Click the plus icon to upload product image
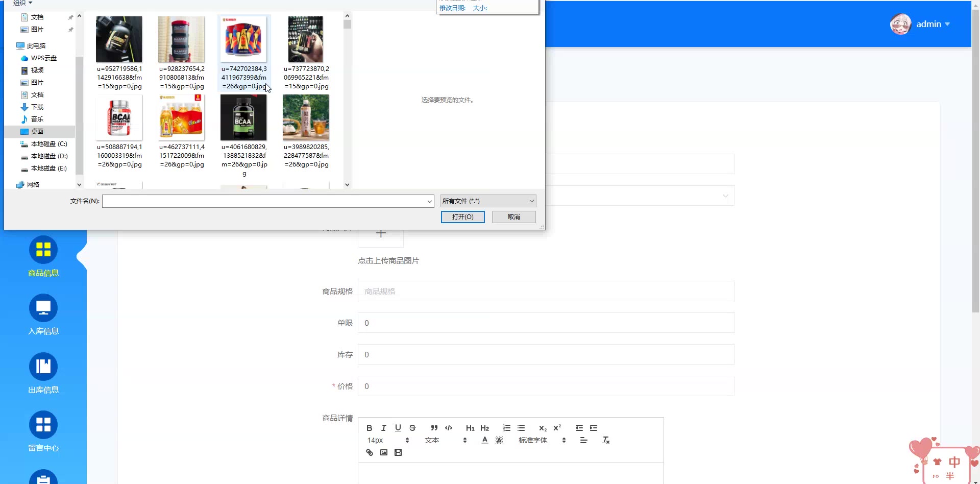Image resolution: width=980 pixels, height=484 pixels. 381,234
